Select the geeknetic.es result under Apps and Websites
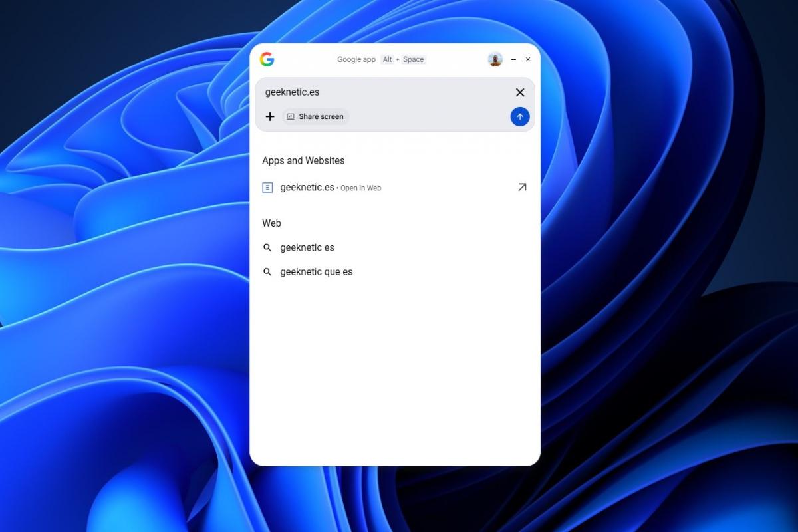798x532 pixels. 307,187
